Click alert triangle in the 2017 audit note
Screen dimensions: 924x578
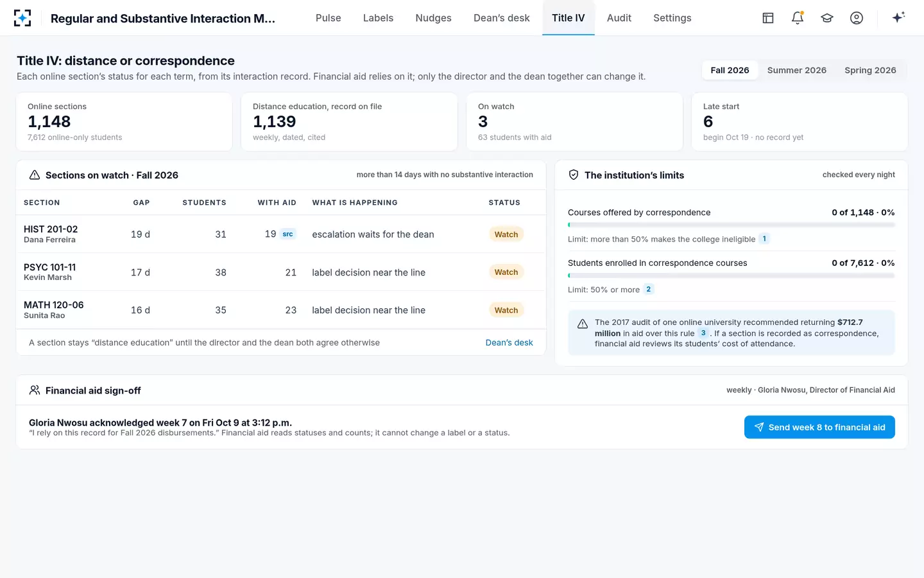(583, 324)
